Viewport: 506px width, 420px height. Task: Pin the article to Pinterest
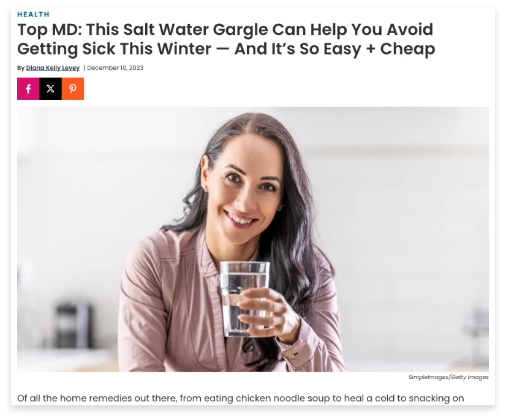click(x=73, y=89)
